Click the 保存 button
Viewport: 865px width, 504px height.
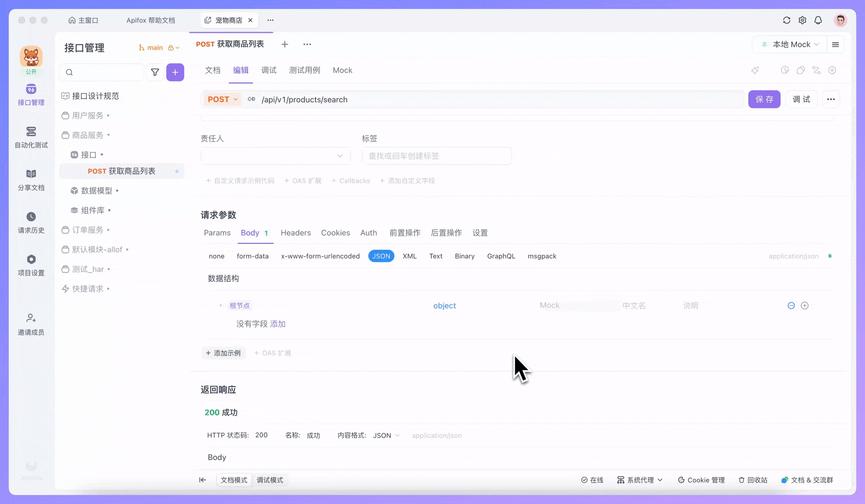point(764,99)
